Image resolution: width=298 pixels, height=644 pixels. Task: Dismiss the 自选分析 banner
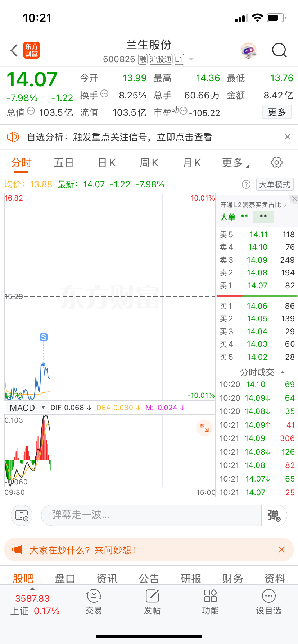tap(288, 137)
